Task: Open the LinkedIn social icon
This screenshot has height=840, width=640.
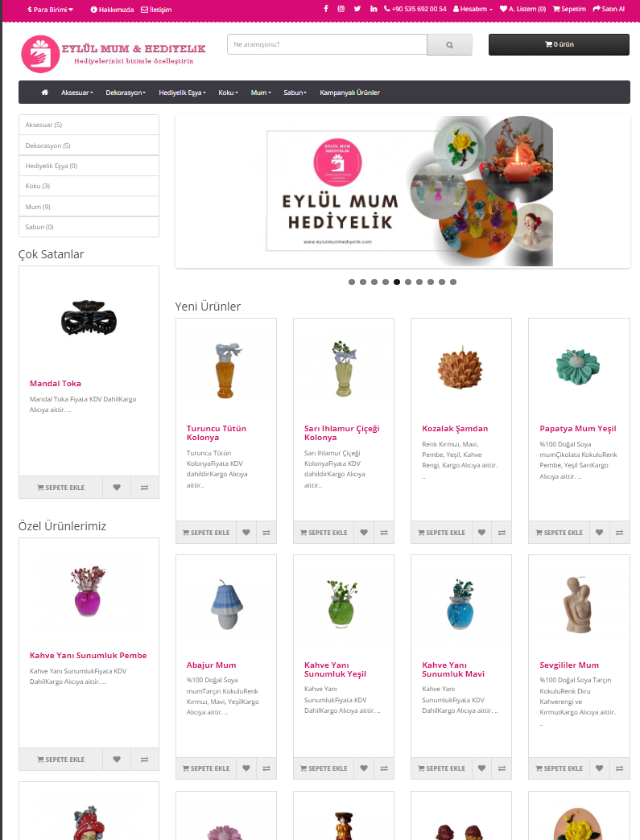Action: click(x=374, y=9)
